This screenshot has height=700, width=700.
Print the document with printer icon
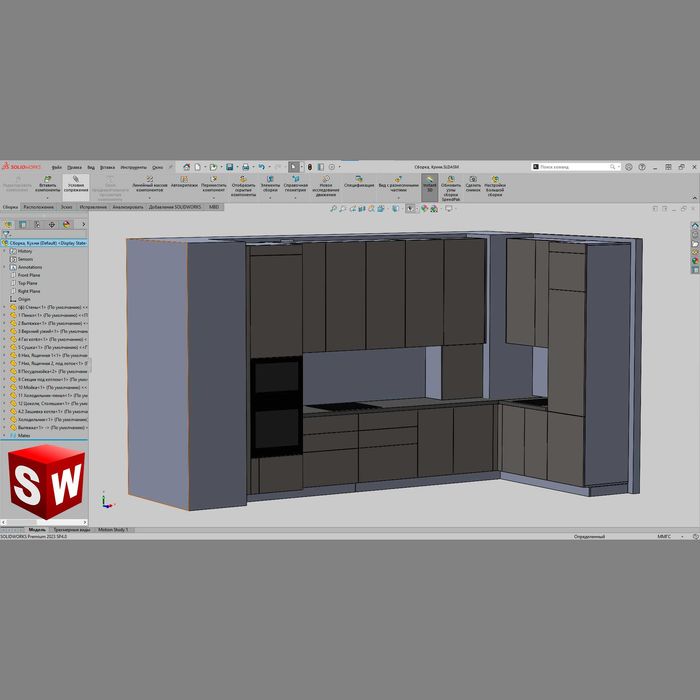tap(246, 167)
